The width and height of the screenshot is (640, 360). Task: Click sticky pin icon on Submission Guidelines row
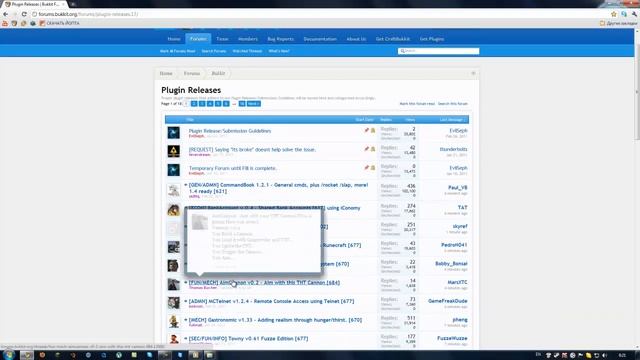[x=367, y=131]
